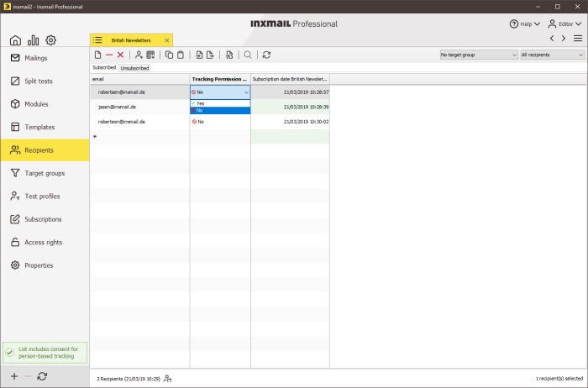Select recipient robertson@inxmail.de
Image resolution: width=588 pixels, height=388 pixels.
122,122
